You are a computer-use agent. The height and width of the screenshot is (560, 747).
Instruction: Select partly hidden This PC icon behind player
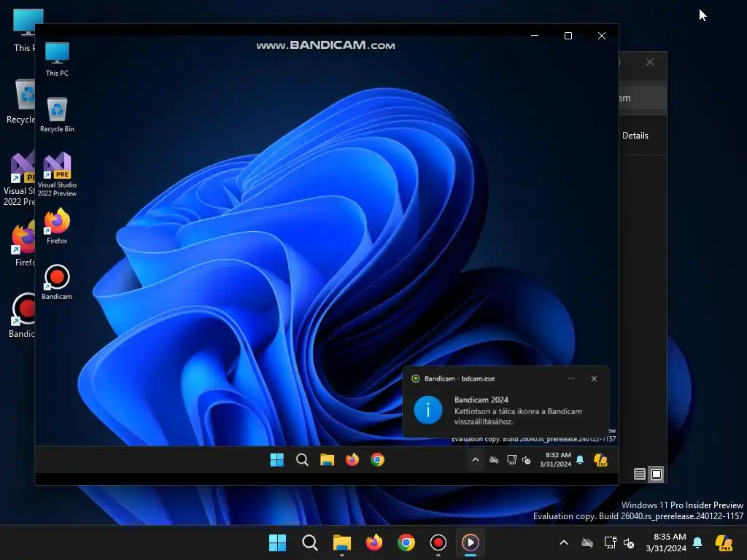click(x=24, y=30)
